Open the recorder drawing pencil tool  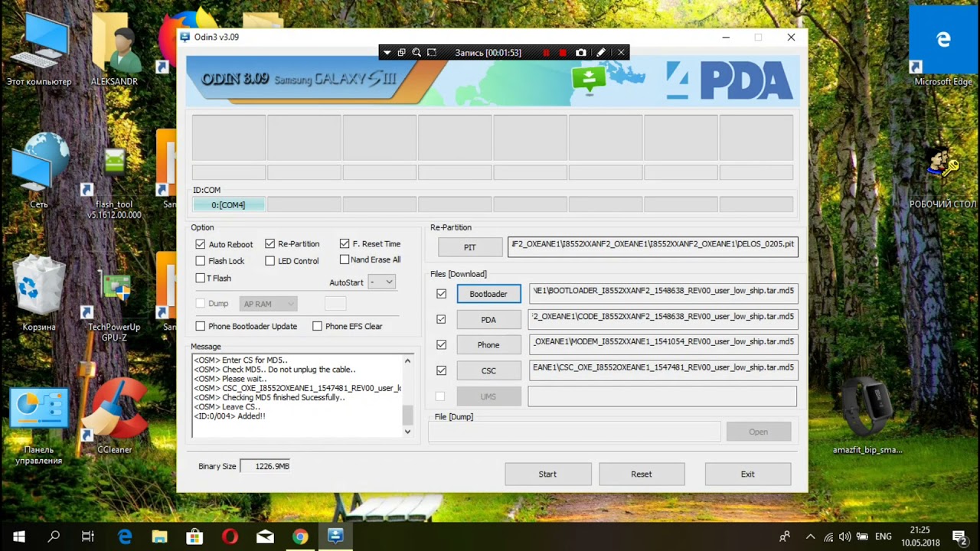click(601, 53)
